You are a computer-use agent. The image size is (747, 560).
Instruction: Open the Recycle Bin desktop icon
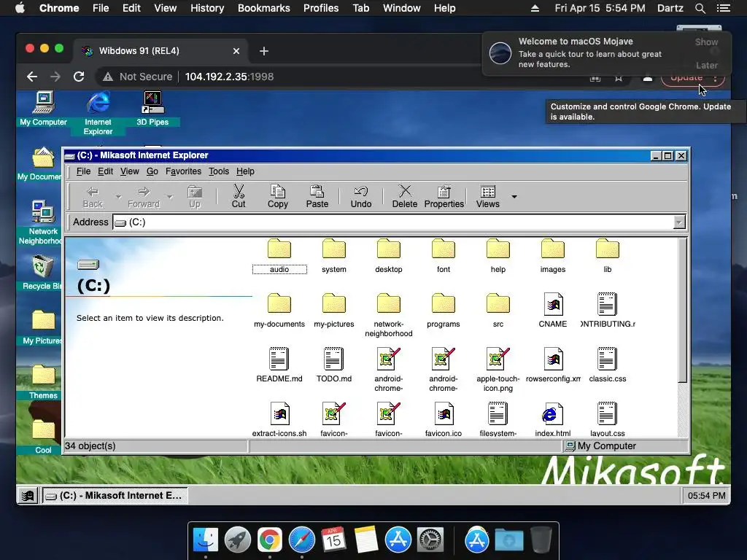(x=42, y=273)
